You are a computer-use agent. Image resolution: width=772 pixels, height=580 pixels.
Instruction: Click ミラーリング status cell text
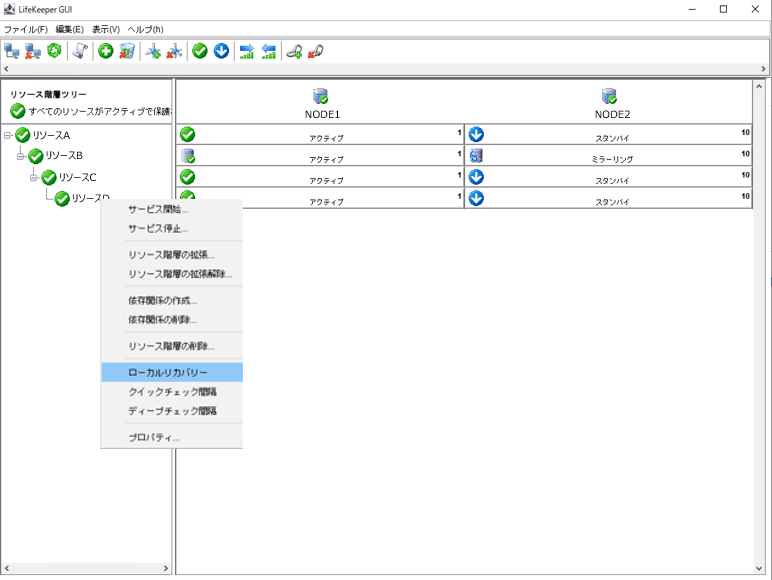coord(612,159)
